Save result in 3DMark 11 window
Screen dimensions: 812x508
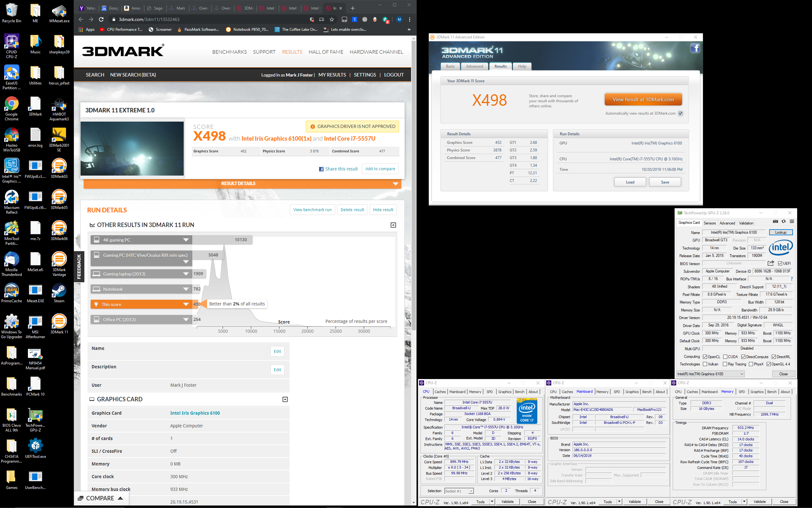pos(665,182)
